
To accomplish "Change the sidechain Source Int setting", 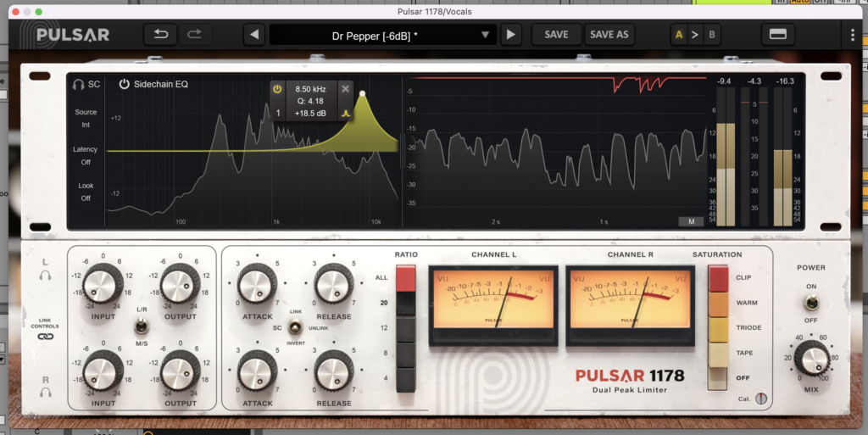I will (x=86, y=119).
